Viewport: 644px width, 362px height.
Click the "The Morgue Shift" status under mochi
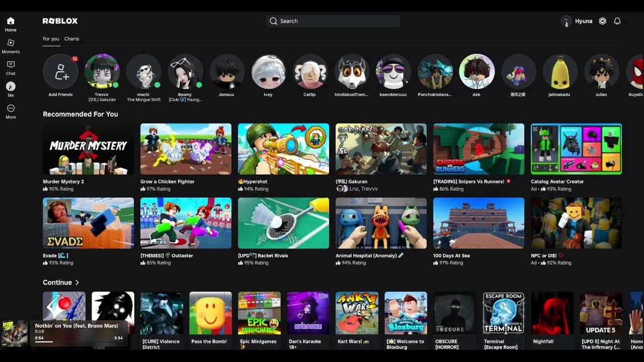pyautogui.click(x=144, y=100)
